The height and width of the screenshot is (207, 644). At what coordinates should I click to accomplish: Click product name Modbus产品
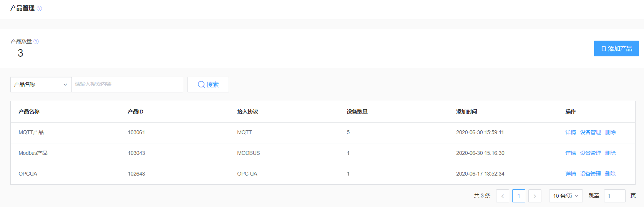(33, 153)
